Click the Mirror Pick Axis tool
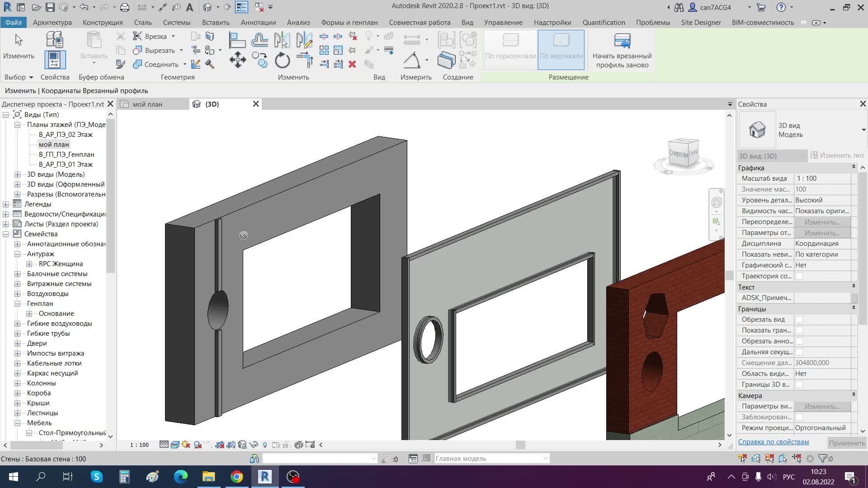The height and width of the screenshot is (488, 868). pyautogui.click(x=282, y=40)
